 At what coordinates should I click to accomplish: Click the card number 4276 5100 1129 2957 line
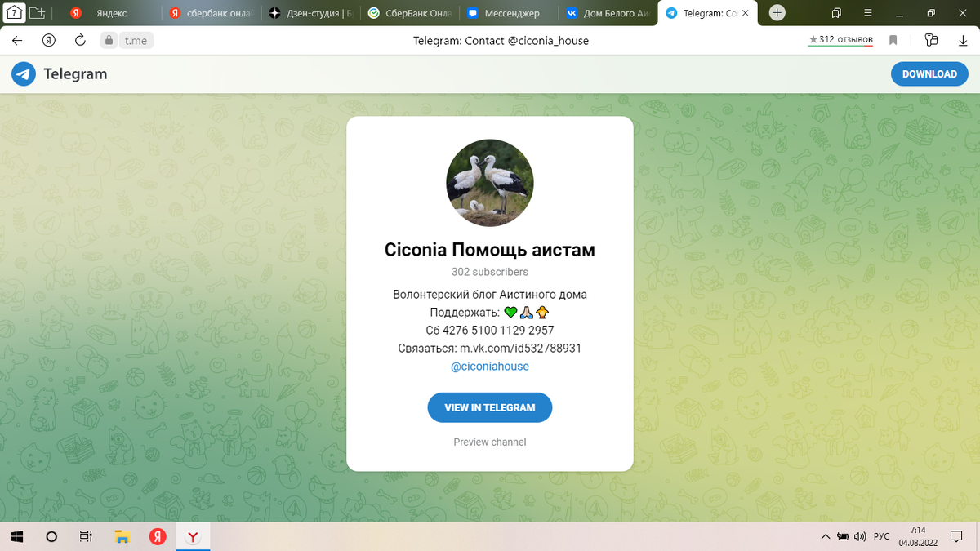(x=490, y=331)
